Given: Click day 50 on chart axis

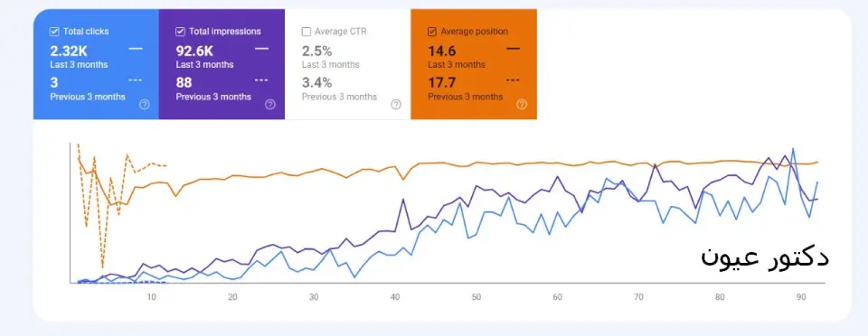Looking at the screenshot, I should (476, 297).
